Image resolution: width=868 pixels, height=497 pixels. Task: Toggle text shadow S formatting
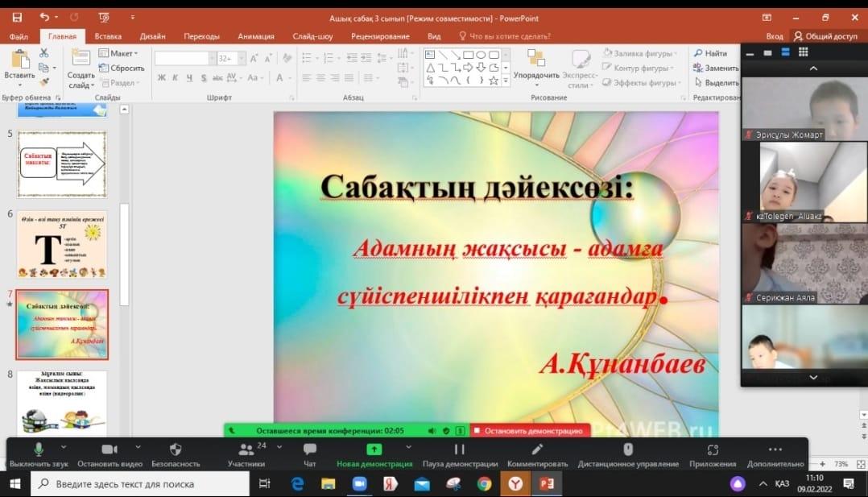click(203, 77)
